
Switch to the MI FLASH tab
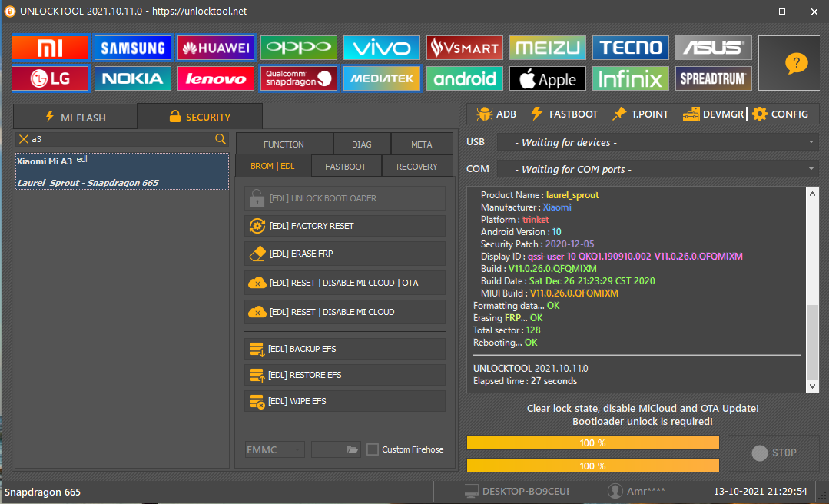(75, 118)
